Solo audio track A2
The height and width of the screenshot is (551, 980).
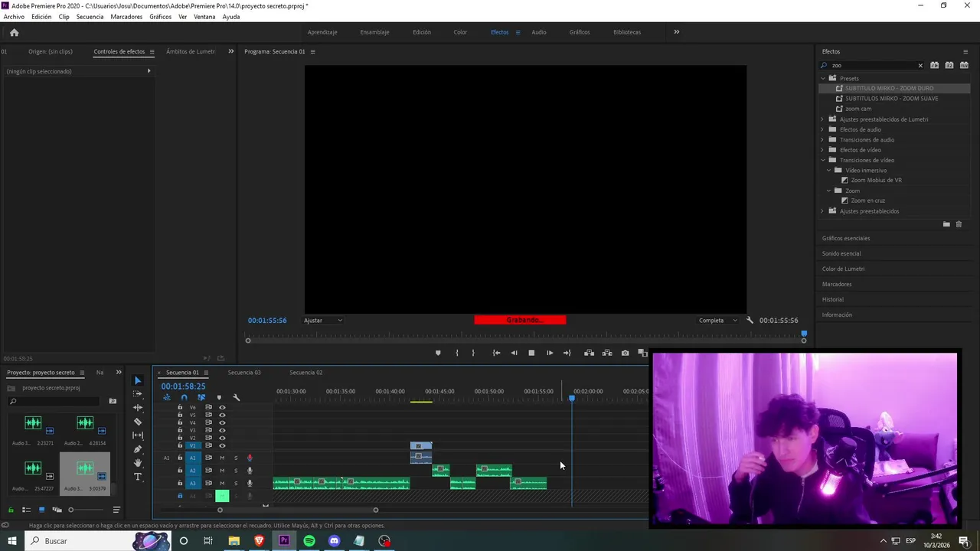[236, 471]
